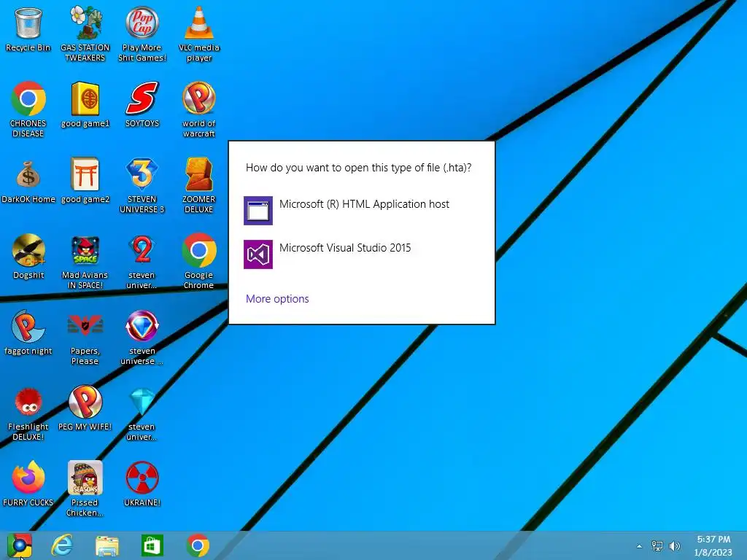
Task: Select the world of warcraft icon
Action: [198, 109]
